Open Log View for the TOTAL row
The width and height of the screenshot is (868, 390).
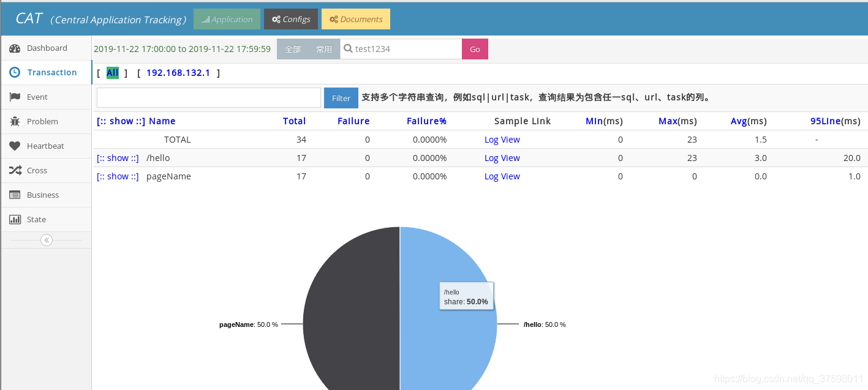coord(502,139)
